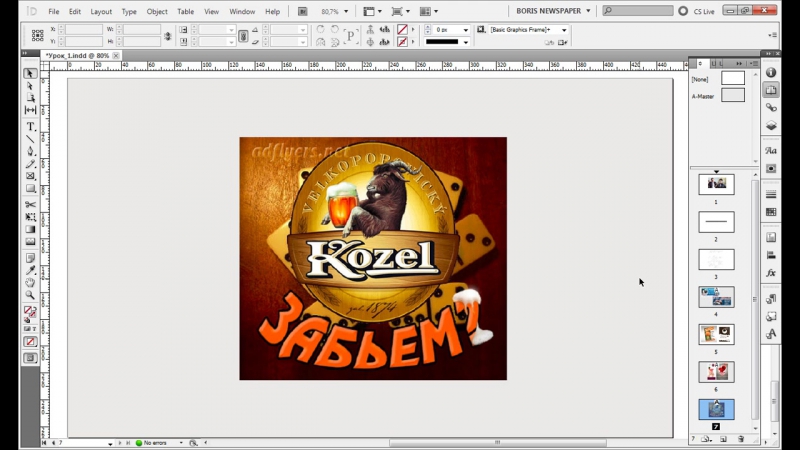Toggle screen mode button at toolbox bottom
800x450 pixels.
30,358
